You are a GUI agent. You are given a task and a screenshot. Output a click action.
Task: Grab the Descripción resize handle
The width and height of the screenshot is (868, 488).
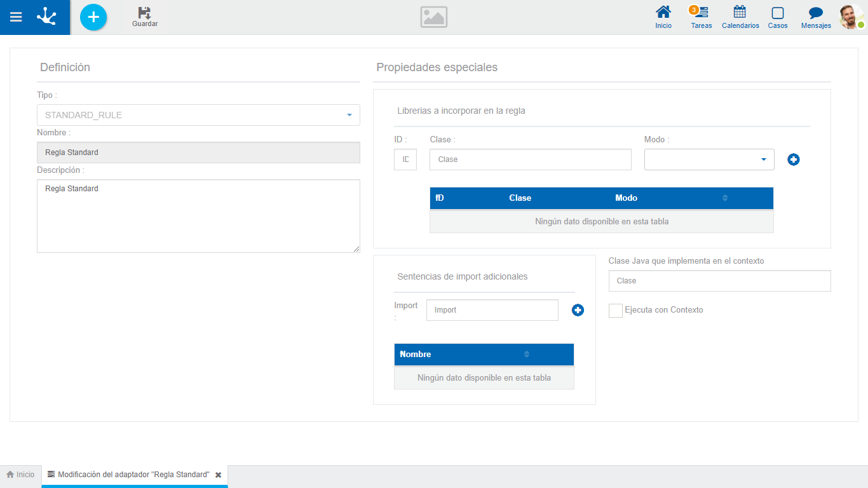[x=356, y=249]
